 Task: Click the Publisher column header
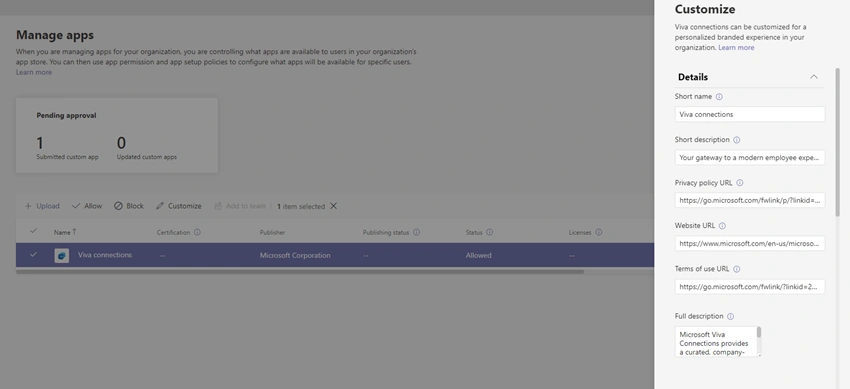[x=272, y=232]
